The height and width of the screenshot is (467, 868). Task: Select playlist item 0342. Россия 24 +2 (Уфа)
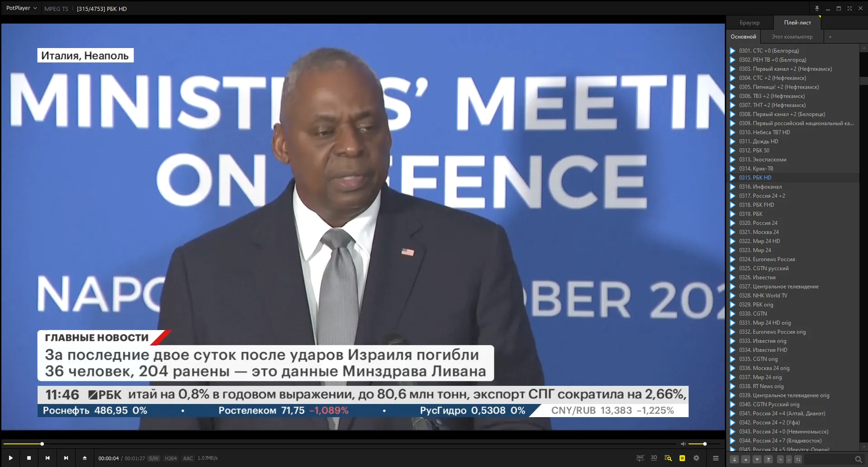pyautogui.click(x=793, y=423)
